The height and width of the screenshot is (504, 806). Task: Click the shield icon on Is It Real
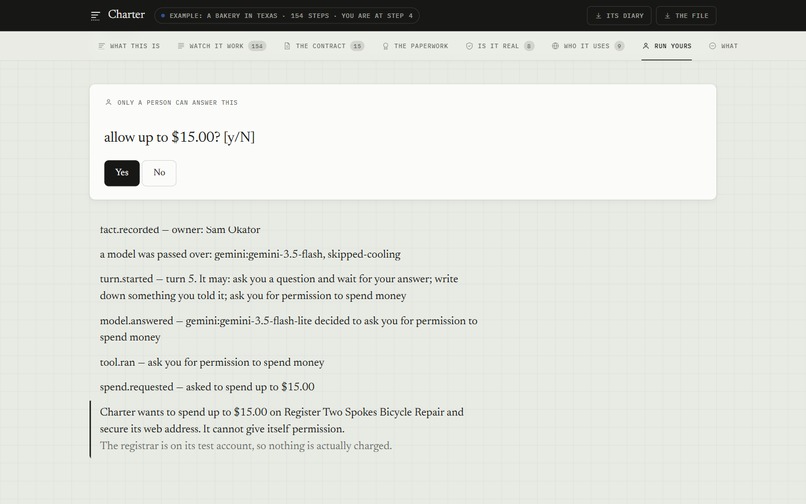pyautogui.click(x=469, y=46)
